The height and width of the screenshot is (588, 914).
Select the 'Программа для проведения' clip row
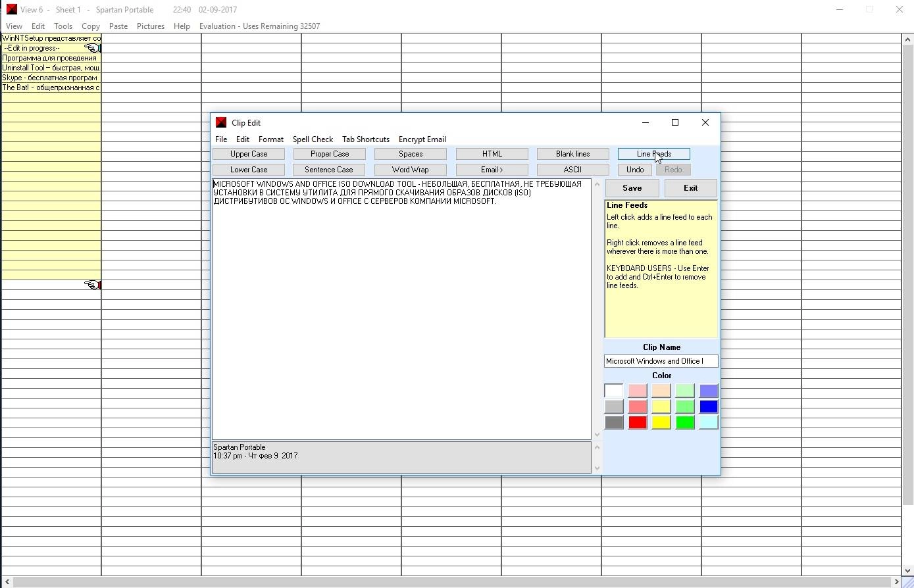pos(51,58)
